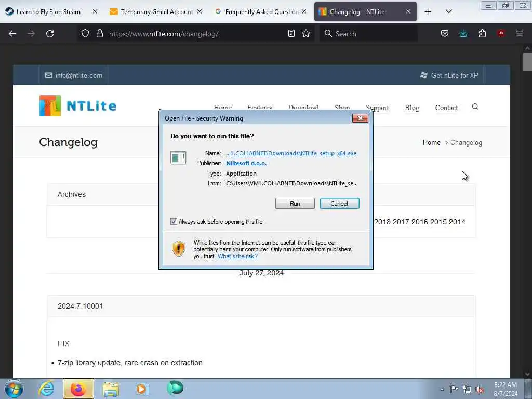Click the browser Search box
The height and width of the screenshot is (399, 532).
pos(368,34)
